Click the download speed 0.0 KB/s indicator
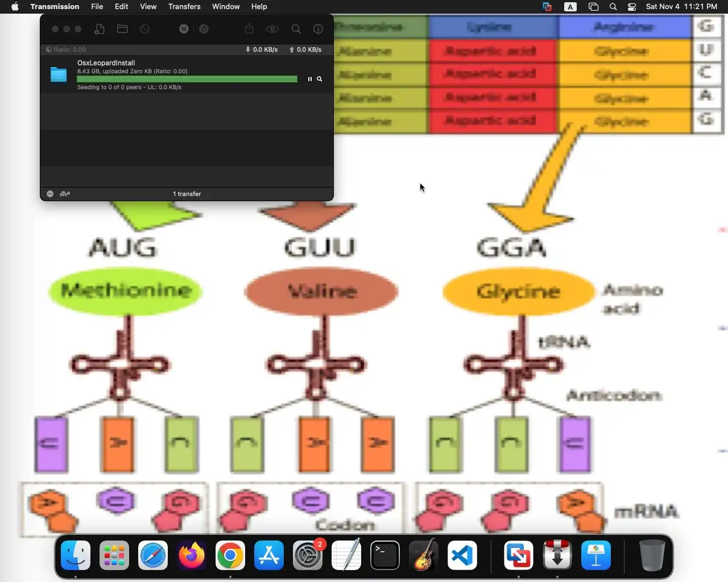The image size is (728, 582). pyautogui.click(x=262, y=49)
